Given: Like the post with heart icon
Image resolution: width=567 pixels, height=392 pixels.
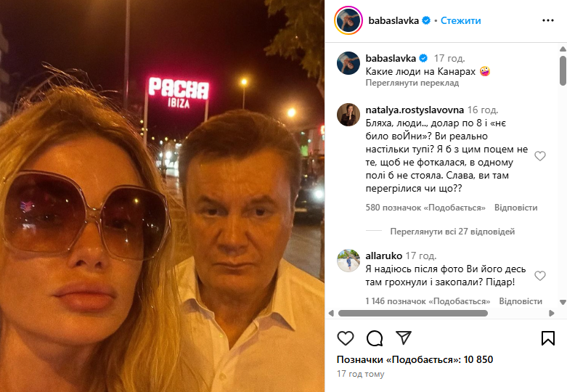Looking at the screenshot, I should click(346, 338).
